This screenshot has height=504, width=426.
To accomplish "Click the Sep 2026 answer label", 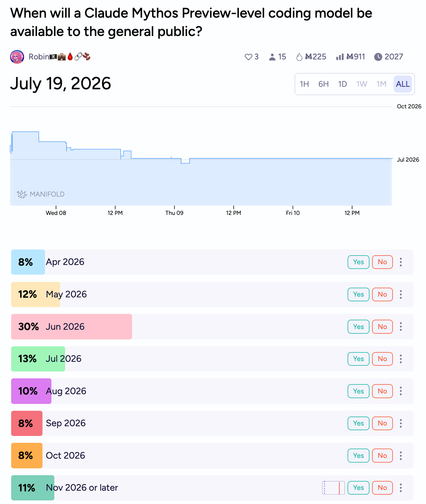I will 66,423.
